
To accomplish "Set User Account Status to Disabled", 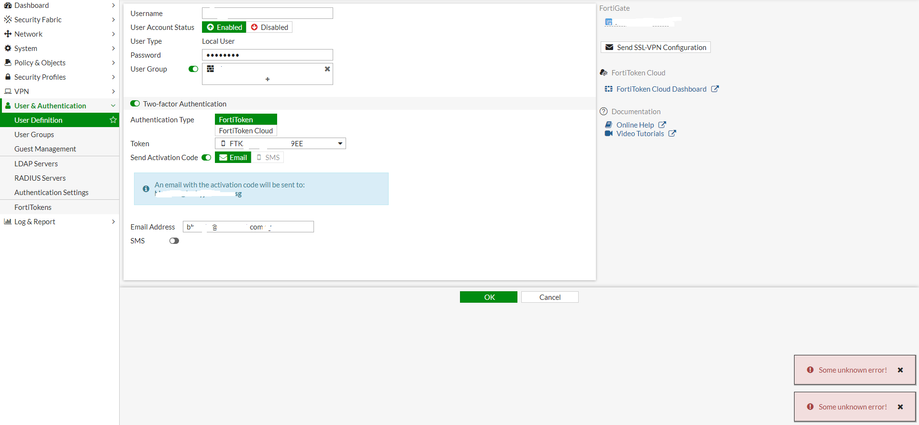I will (x=270, y=27).
